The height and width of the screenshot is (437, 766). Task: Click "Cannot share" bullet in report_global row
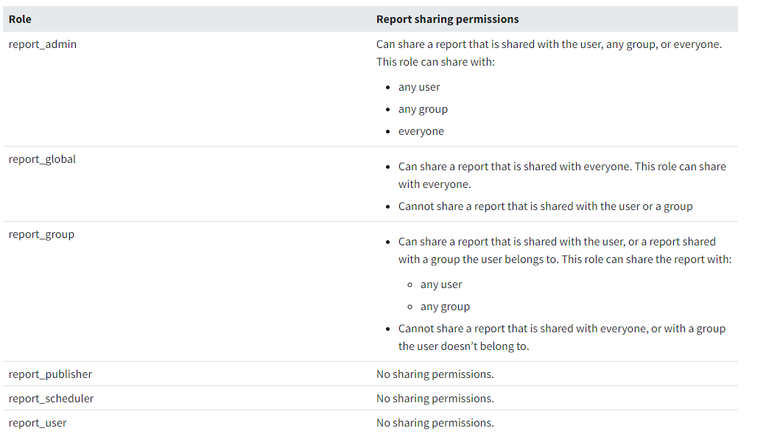pos(545,206)
